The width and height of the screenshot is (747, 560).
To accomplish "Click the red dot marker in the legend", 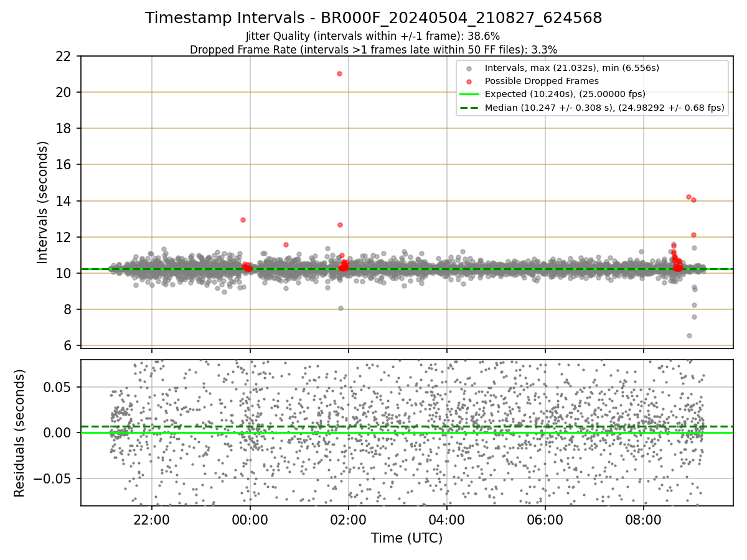I will (x=469, y=82).
